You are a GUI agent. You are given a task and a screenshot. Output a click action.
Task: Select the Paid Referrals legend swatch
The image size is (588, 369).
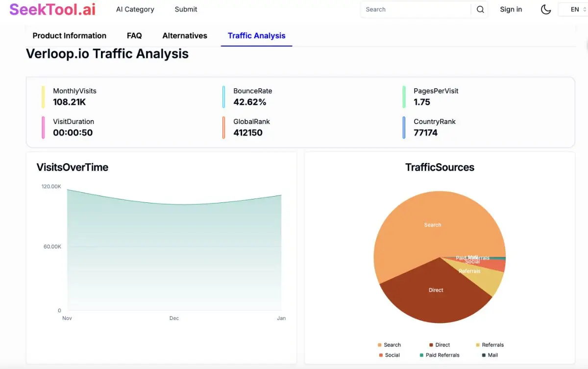(422, 355)
